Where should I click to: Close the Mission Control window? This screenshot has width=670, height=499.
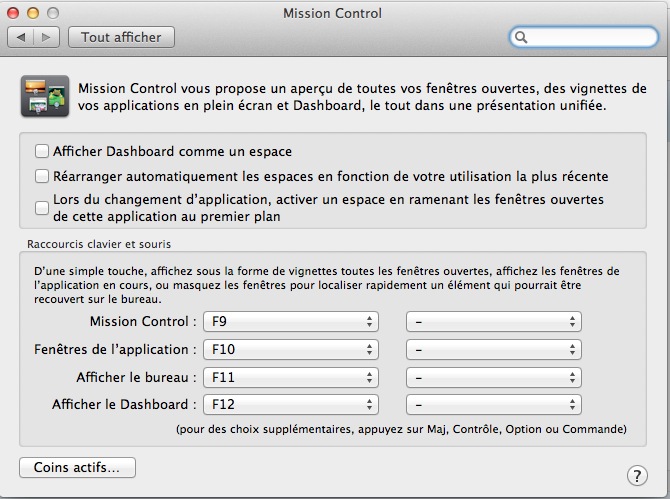pos(13,13)
